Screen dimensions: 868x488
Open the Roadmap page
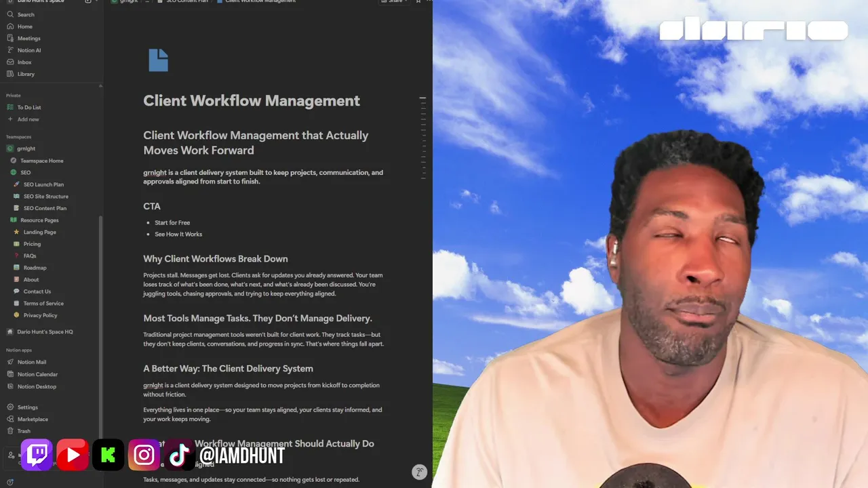click(x=35, y=268)
